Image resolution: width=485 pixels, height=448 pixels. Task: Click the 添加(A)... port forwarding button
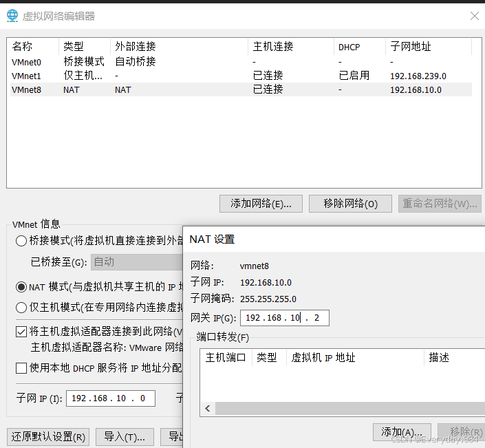pyautogui.click(x=402, y=432)
